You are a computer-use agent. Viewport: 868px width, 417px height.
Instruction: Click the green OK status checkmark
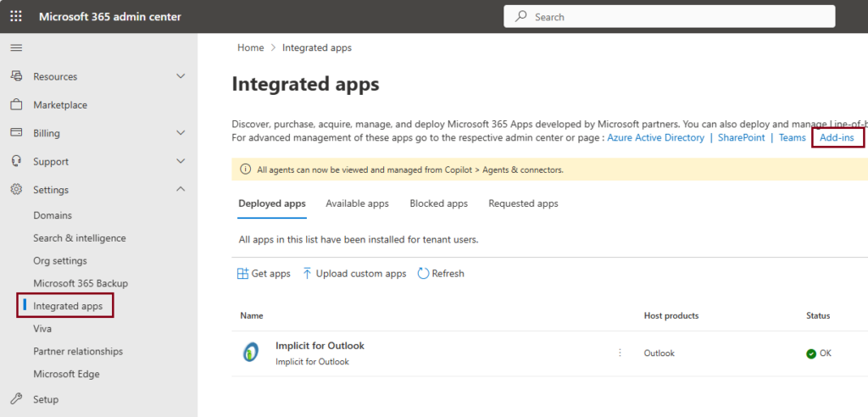(811, 354)
